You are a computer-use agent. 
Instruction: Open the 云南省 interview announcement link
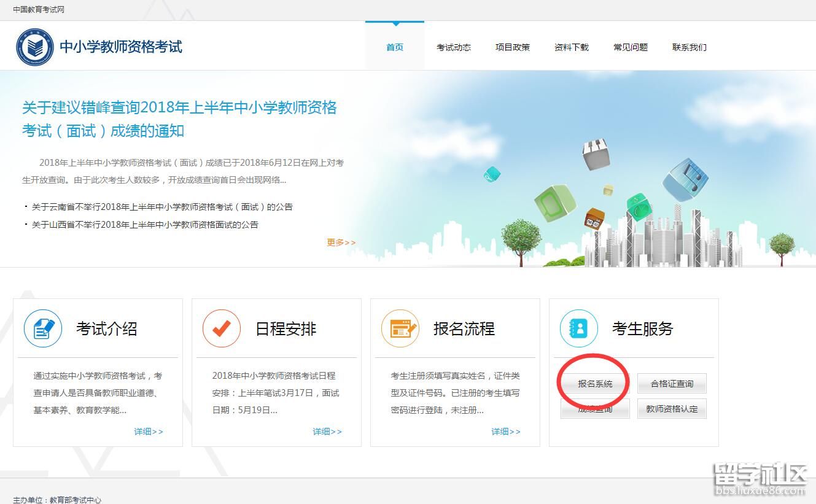[162, 207]
